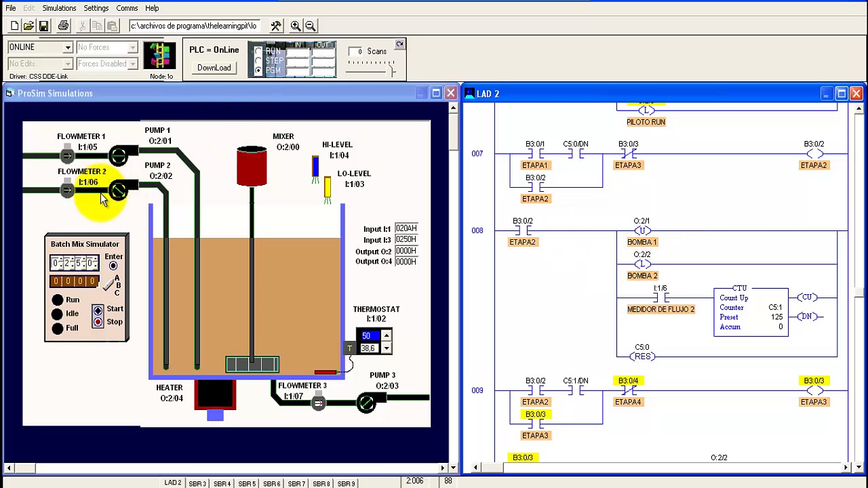Open the No Forces dropdown

(x=133, y=47)
